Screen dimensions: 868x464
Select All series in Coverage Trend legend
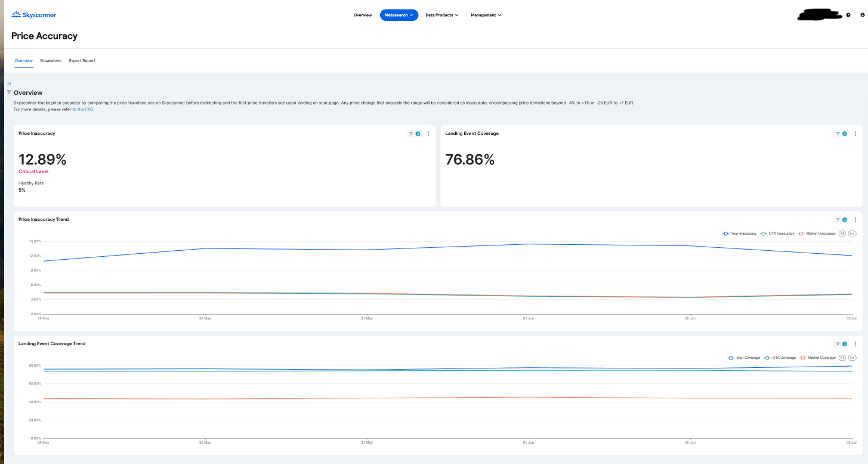[x=842, y=358]
